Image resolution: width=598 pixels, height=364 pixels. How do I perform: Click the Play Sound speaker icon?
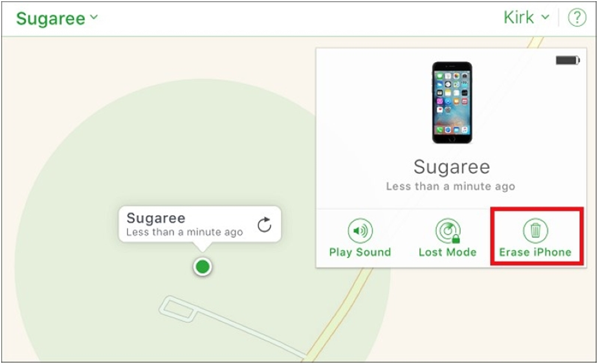tap(360, 231)
